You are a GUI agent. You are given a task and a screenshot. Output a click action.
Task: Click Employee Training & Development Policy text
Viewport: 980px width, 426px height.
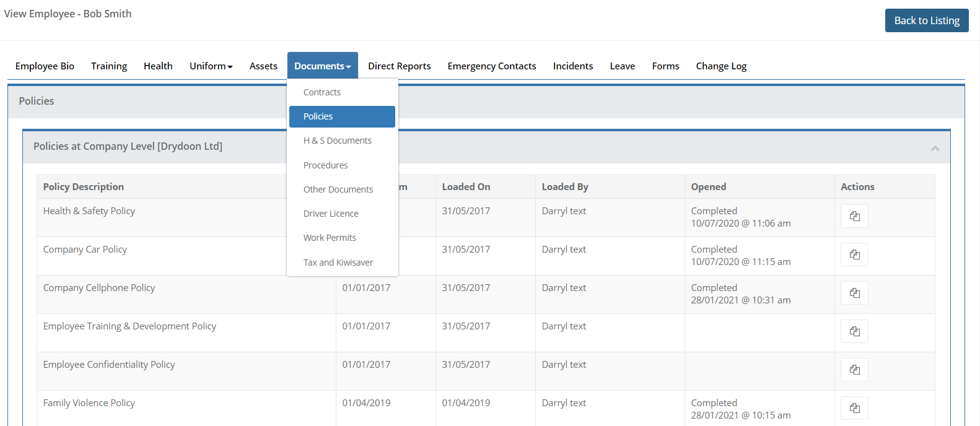point(129,326)
